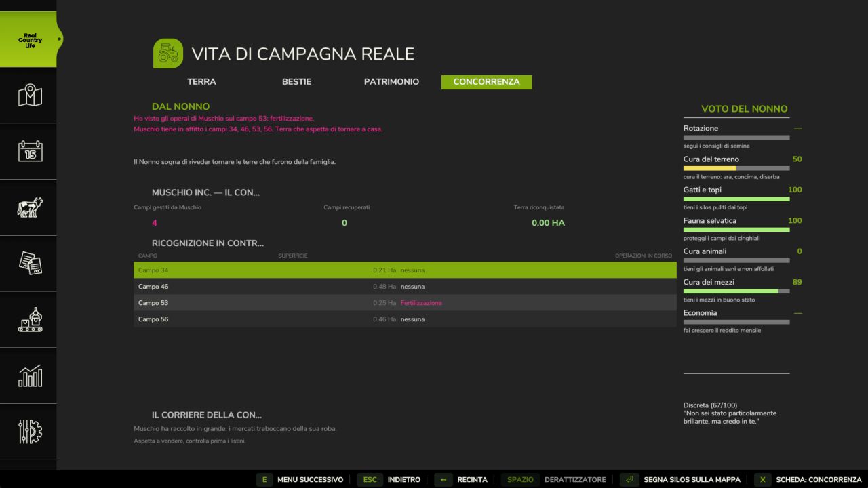Switch to the BESTIE tab
The image size is (868, 488).
pos(296,82)
